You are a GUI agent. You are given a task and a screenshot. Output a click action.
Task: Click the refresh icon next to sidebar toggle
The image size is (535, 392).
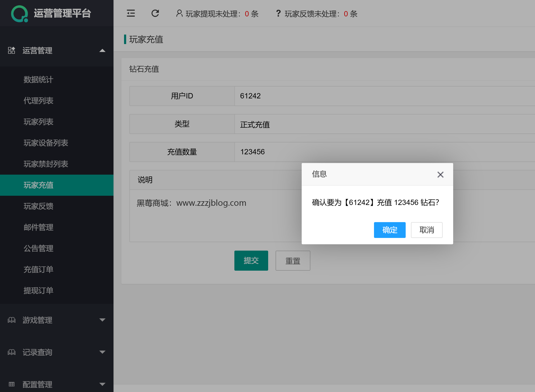pyautogui.click(x=155, y=13)
